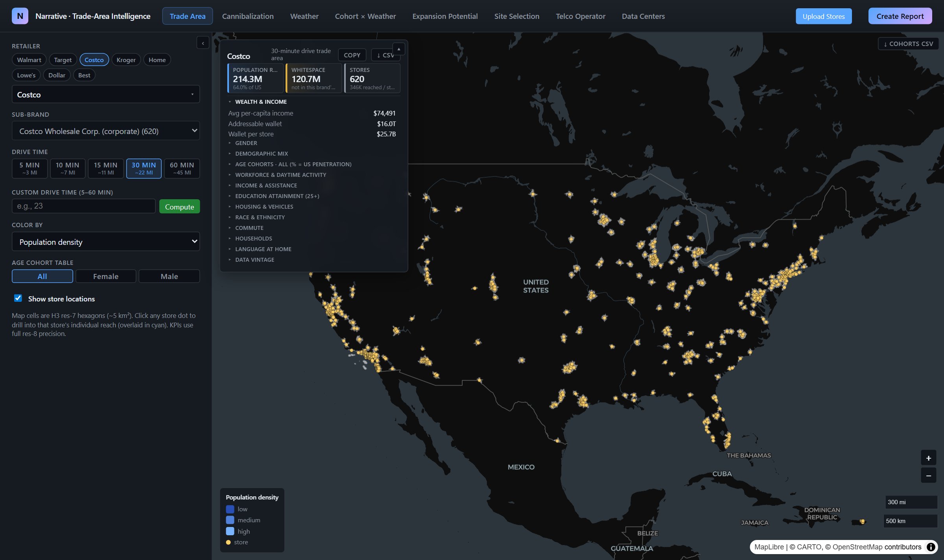Click the Create Report button

tap(900, 16)
